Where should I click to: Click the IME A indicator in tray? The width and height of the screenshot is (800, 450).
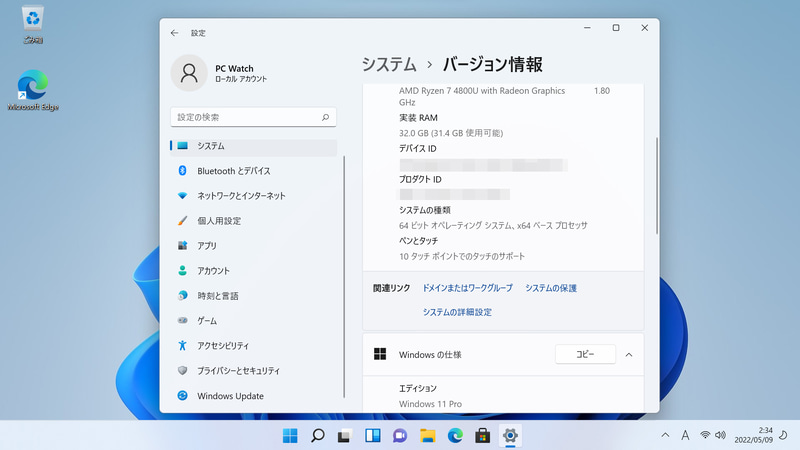(685, 435)
